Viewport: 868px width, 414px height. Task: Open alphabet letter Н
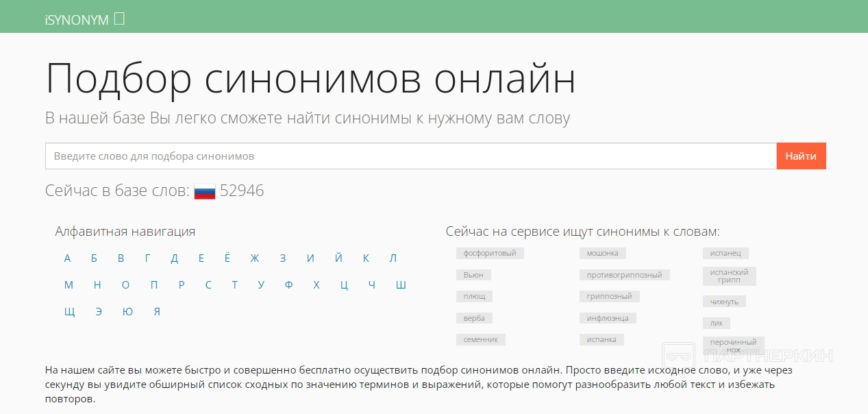pyautogui.click(x=97, y=285)
